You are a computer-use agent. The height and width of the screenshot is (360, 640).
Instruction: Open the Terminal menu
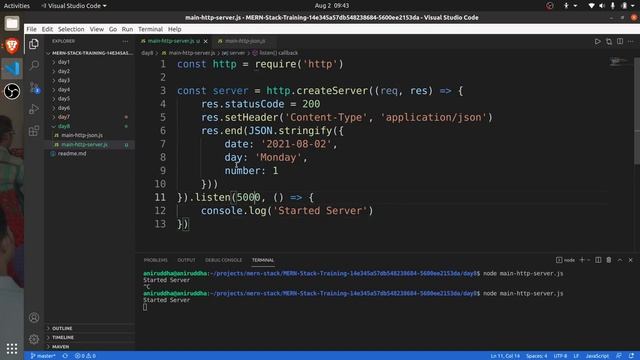click(x=150, y=29)
